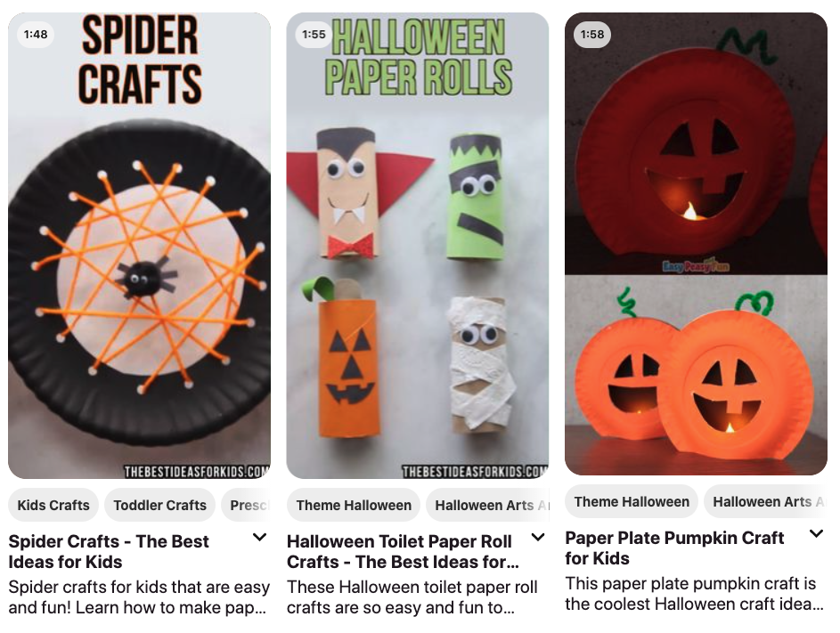Select Theme Halloween tag under pumpkin pin
The width and height of the screenshot is (840, 633).
[632, 502]
